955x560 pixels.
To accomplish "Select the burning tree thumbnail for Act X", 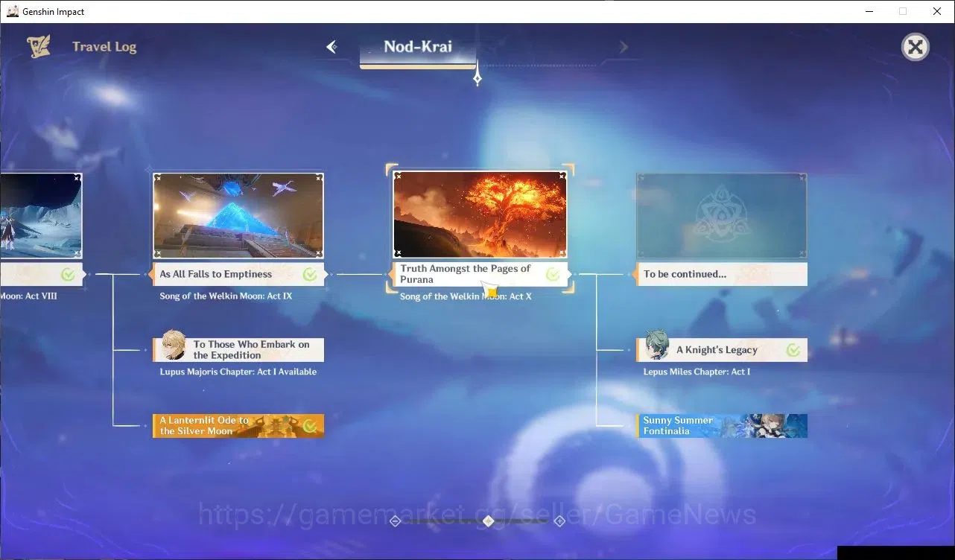I will tap(480, 215).
